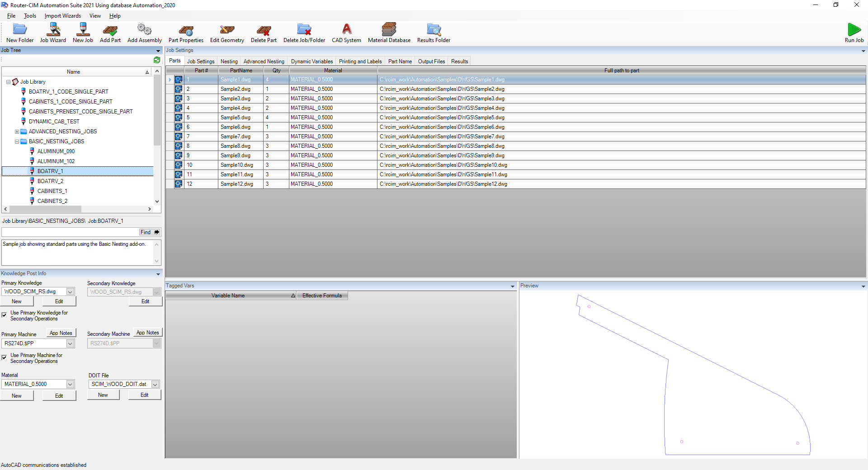
Task: Click the Delete Job/Folder icon
Action: pos(304,33)
